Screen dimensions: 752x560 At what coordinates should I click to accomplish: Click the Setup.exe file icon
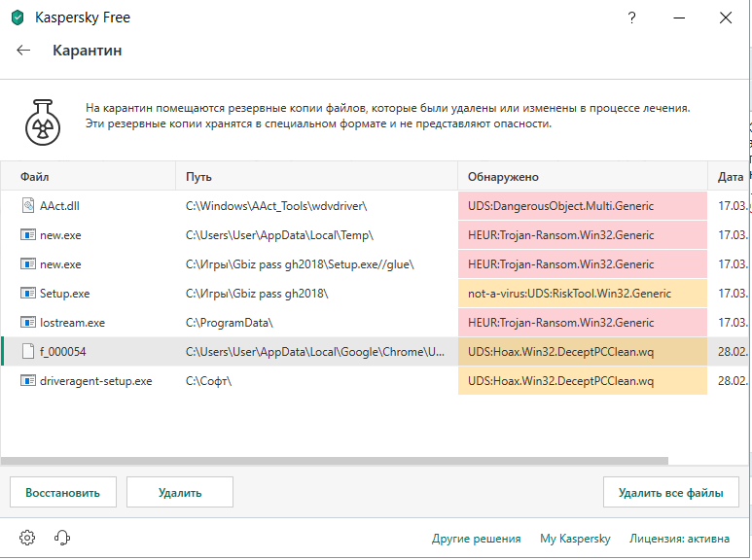[27, 293]
